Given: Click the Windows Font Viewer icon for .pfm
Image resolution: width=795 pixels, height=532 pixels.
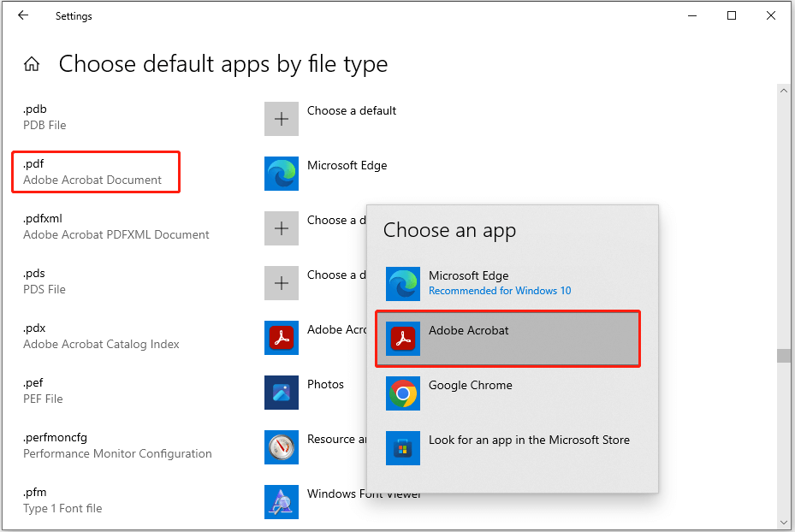Looking at the screenshot, I should [282, 502].
